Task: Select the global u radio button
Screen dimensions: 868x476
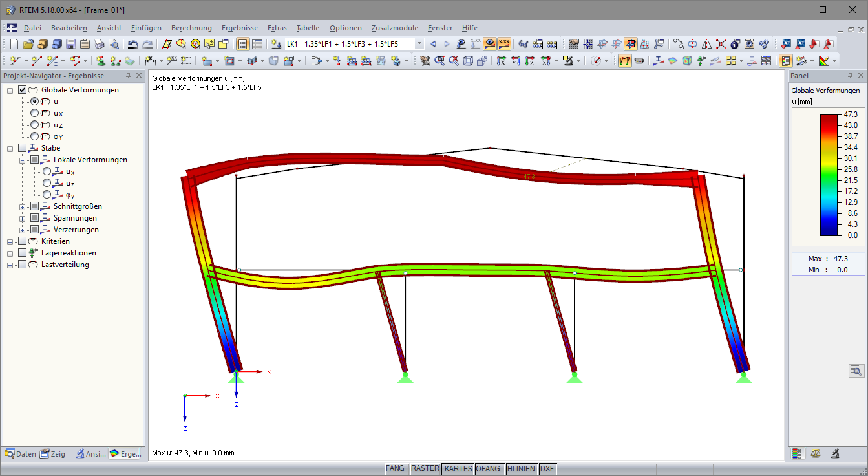Action: [34, 102]
